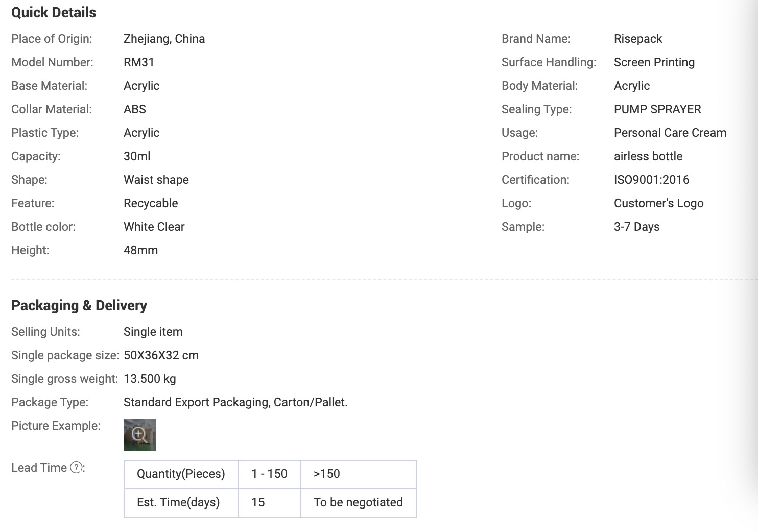This screenshot has height=532, width=758.
Task: Click the Packaging & Delivery heading
Action: [x=79, y=305]
